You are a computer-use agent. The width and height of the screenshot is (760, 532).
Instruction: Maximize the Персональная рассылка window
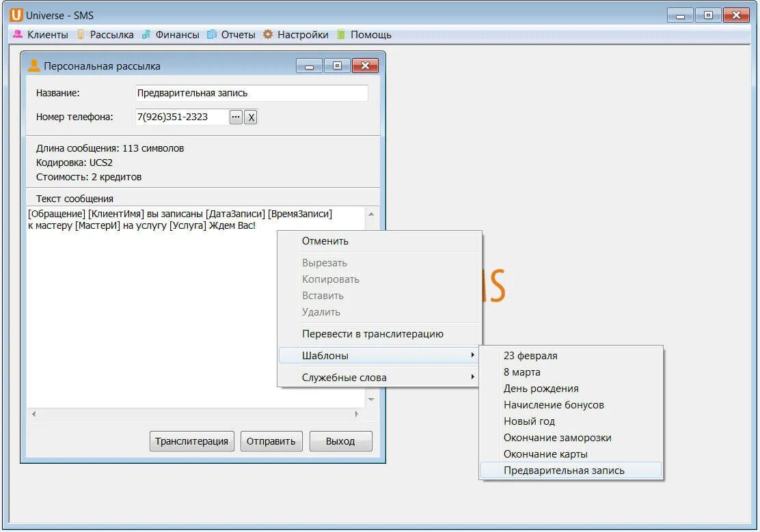pyautogui.click(x=338, y=66)
